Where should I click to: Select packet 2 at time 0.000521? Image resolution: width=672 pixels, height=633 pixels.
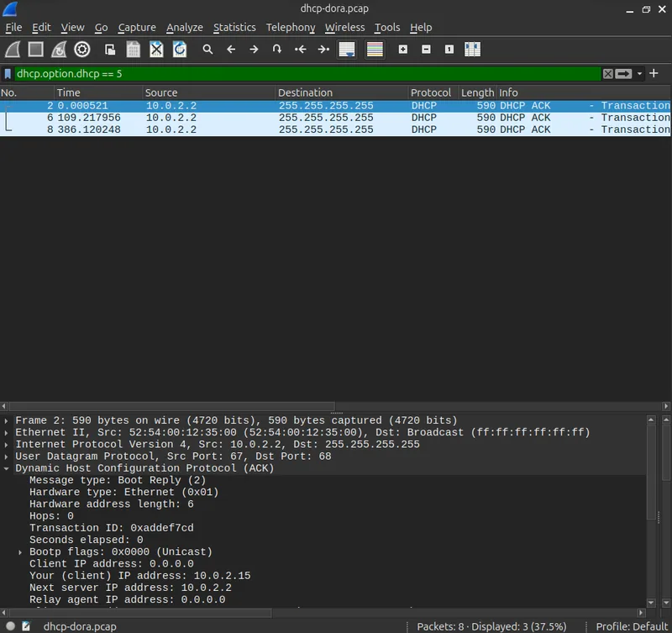pos(335,106)
